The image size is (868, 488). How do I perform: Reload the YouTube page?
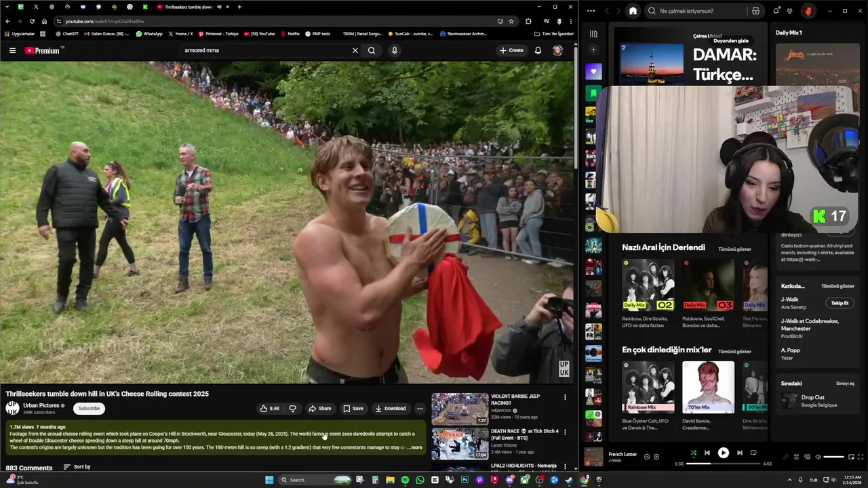[x=32, y=21]
